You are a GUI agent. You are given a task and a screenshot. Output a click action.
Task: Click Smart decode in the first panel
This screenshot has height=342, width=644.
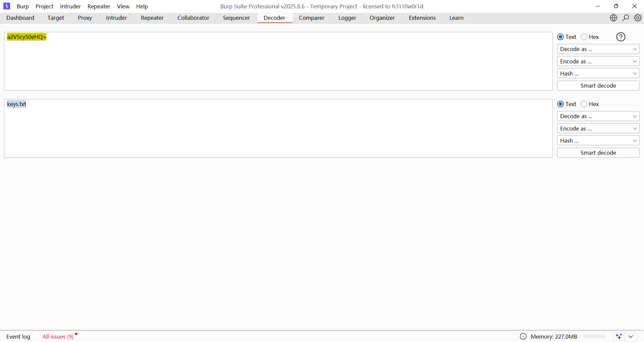[x=598, y=86]
